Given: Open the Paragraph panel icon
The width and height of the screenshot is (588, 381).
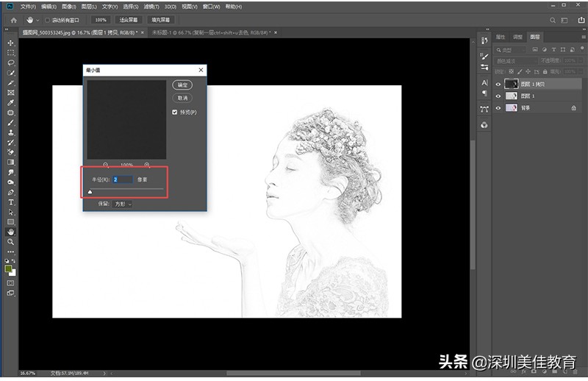Looking at the screenshot, I should coord(484,93).
